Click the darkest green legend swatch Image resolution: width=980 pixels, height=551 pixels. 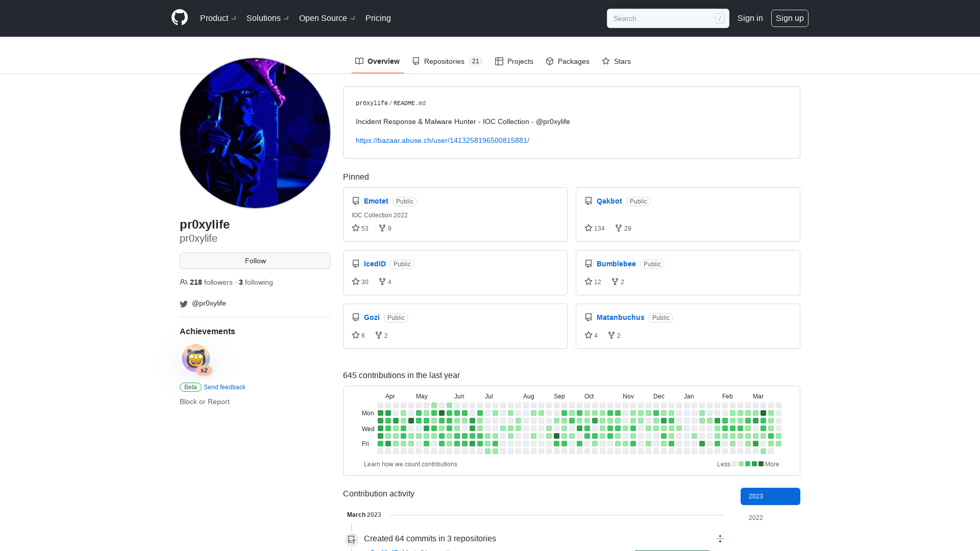click(761, 464)
